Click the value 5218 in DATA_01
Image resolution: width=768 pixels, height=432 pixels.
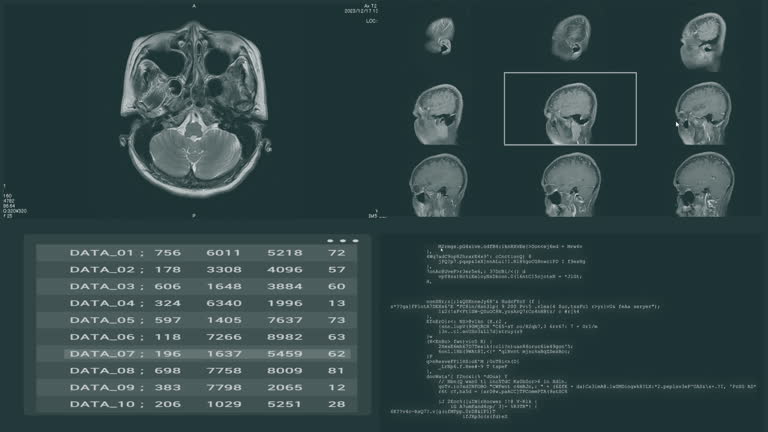[285, 253]
